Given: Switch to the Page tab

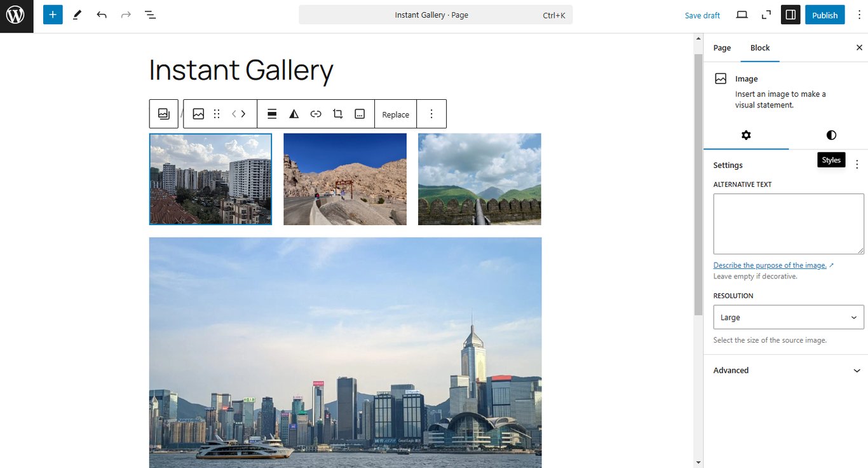Looking at the screenshot, I should [722, 47].
